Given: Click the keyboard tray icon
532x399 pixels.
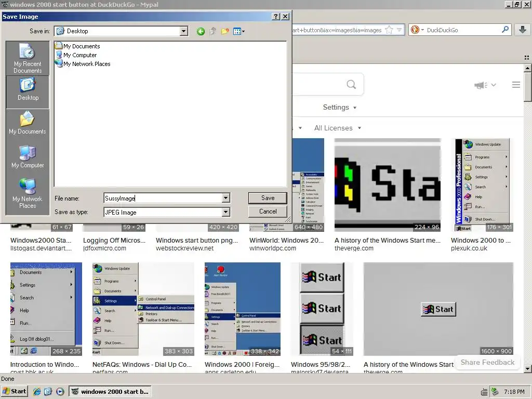Looking at the screenshot, I should pos(484,392).
